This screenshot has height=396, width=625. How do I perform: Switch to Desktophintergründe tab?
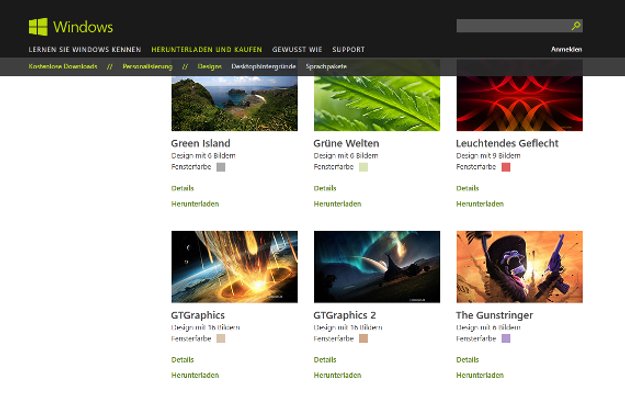[263, 67]
